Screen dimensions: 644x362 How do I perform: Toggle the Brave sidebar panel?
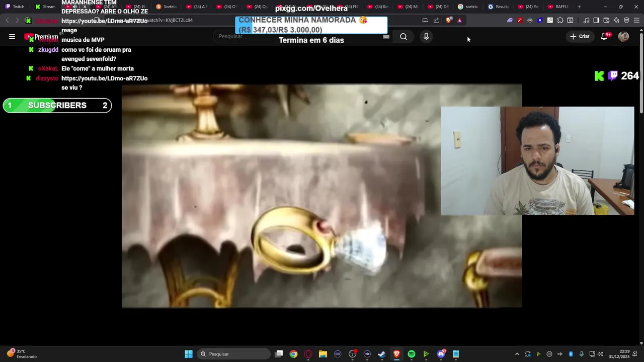pos(596,20)
